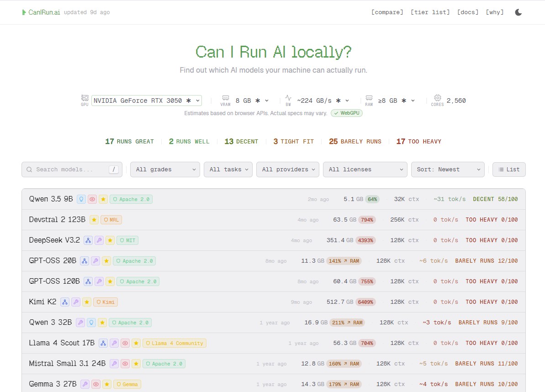Toggle dark mode with the moon icon
Viewport: 545px width, 392px height.
(x=518, y=12)
